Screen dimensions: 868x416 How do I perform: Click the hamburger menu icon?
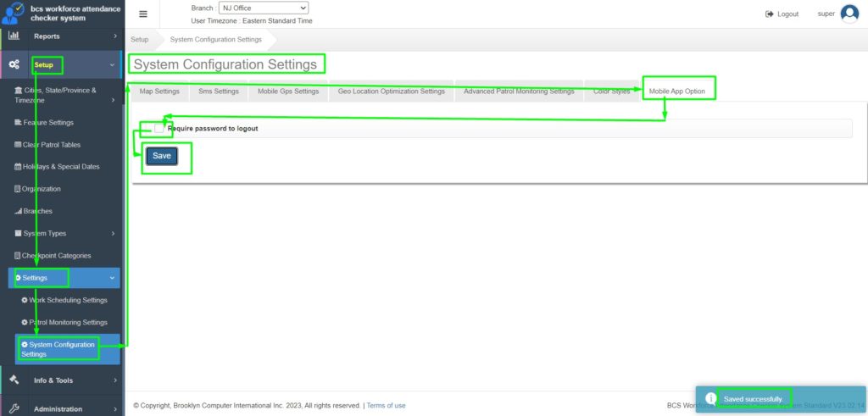(x=143, y=14)
